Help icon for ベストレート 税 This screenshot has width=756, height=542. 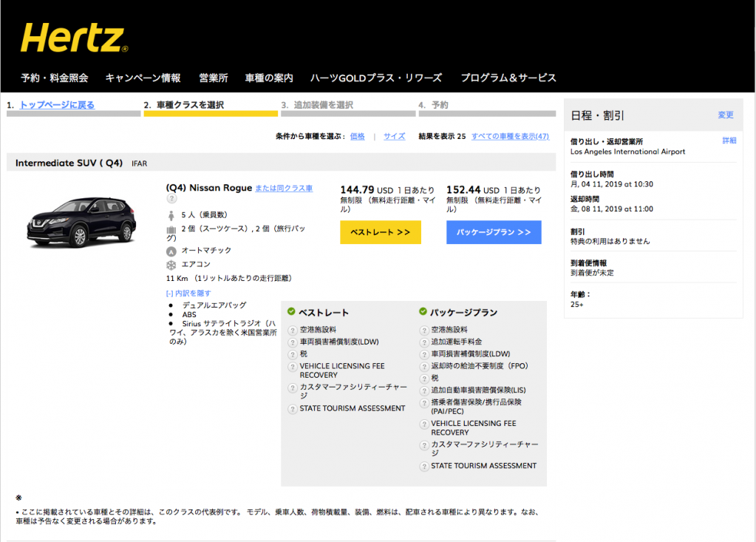[x=292, y=354]
